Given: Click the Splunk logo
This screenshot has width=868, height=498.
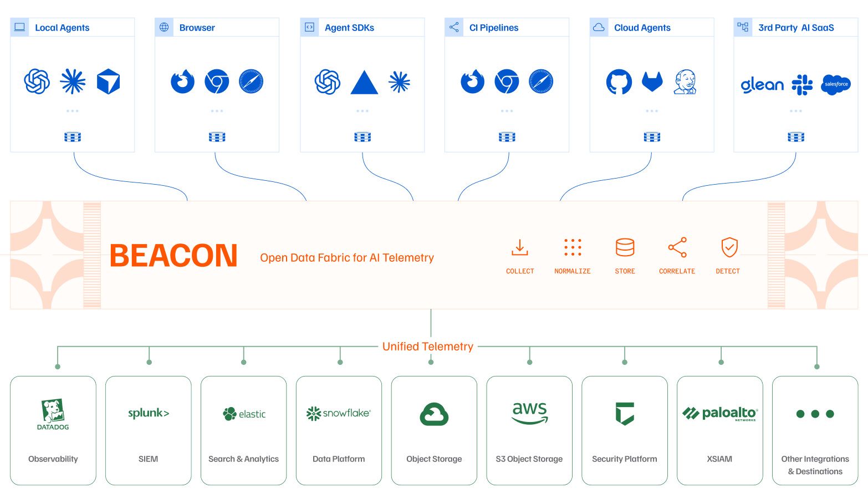Looking at the screenshot, I should (149, 413).
